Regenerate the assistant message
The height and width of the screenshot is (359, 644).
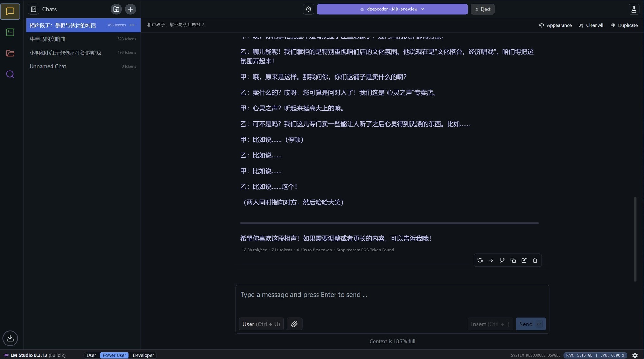[480, 260]
